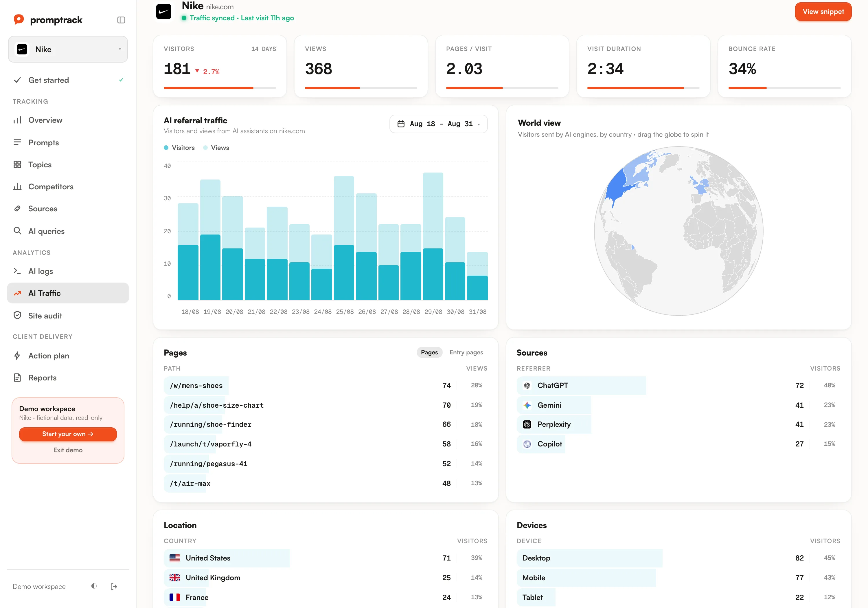Click the United Kingdom flag icon
Image resolution: width=868 pixels, height=608 pixels.
175,578
